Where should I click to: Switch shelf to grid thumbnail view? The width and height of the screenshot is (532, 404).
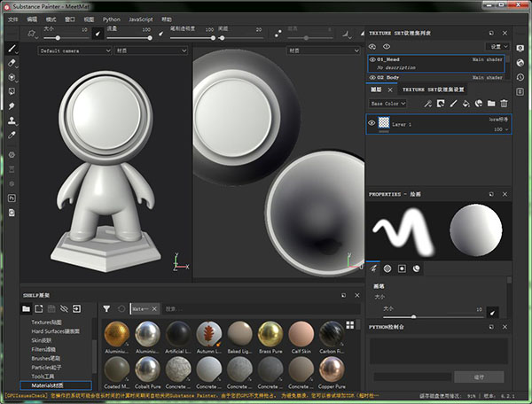point(350,324)
